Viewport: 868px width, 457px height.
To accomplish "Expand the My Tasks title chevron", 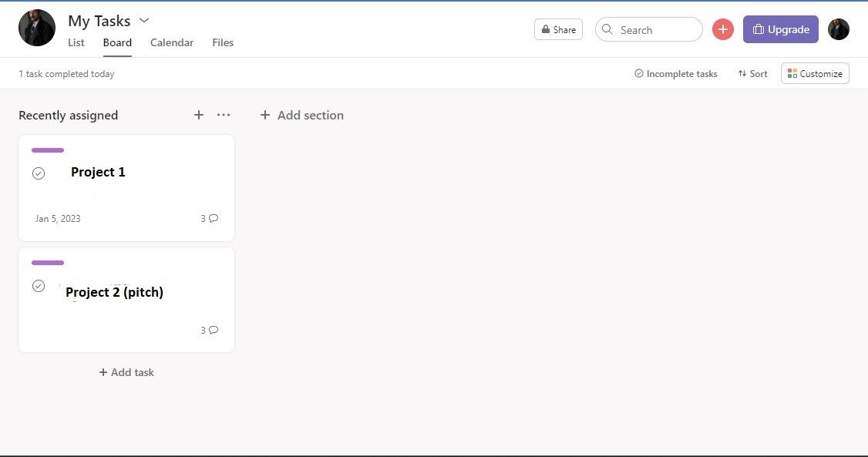I will pos(144,20).
